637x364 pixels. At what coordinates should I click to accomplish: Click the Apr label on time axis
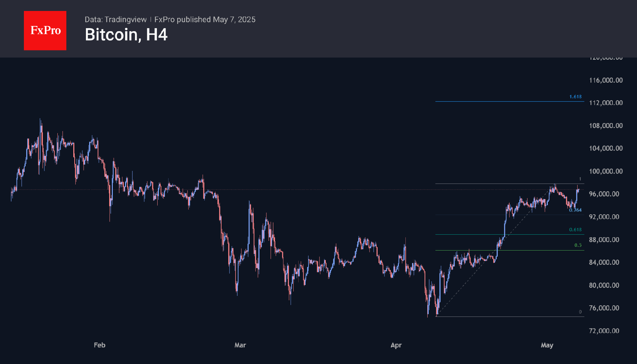396,345
